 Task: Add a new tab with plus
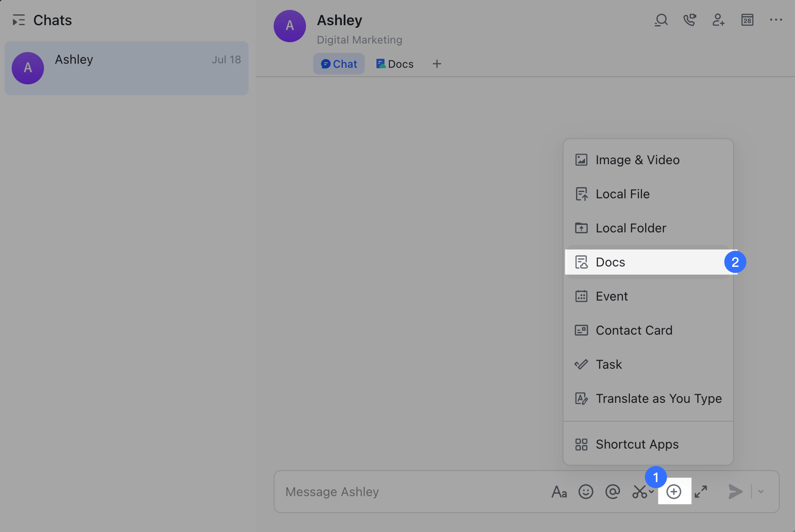pyautogui.click(x=437, y=64)
